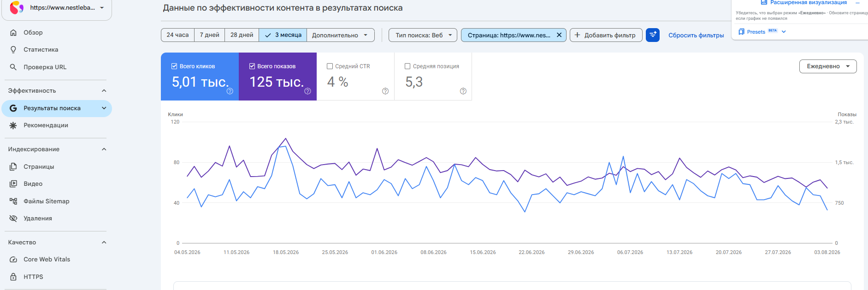Click the HTTPS padlock icon

point(13,277)
